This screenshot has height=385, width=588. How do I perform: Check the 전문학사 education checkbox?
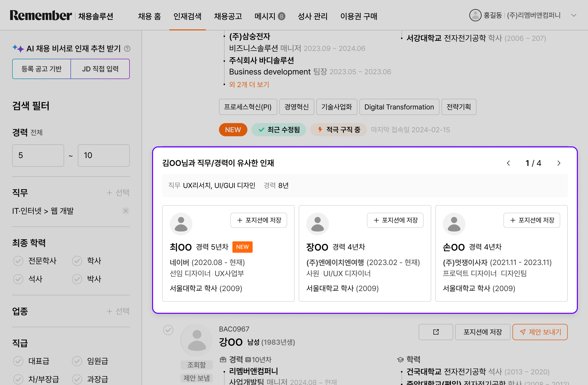(18, 261)
